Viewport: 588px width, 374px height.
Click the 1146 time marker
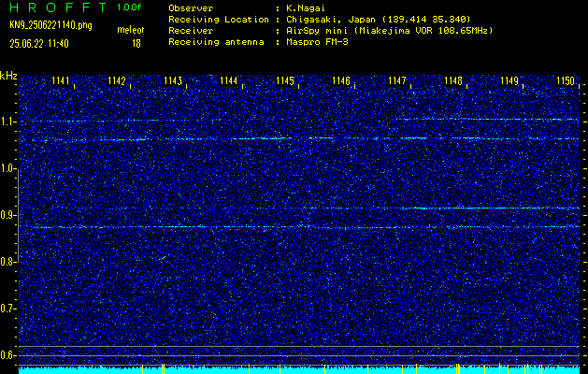point(341,80)
